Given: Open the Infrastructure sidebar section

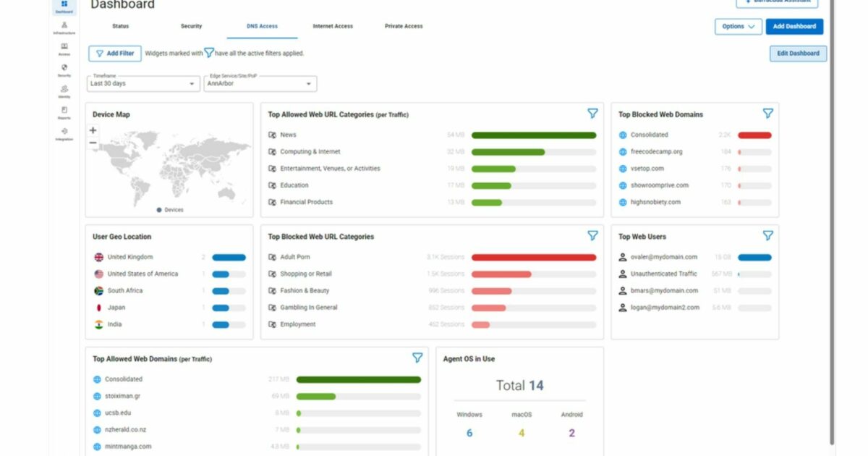Looking at the screenshot, I should click(64, 28).
